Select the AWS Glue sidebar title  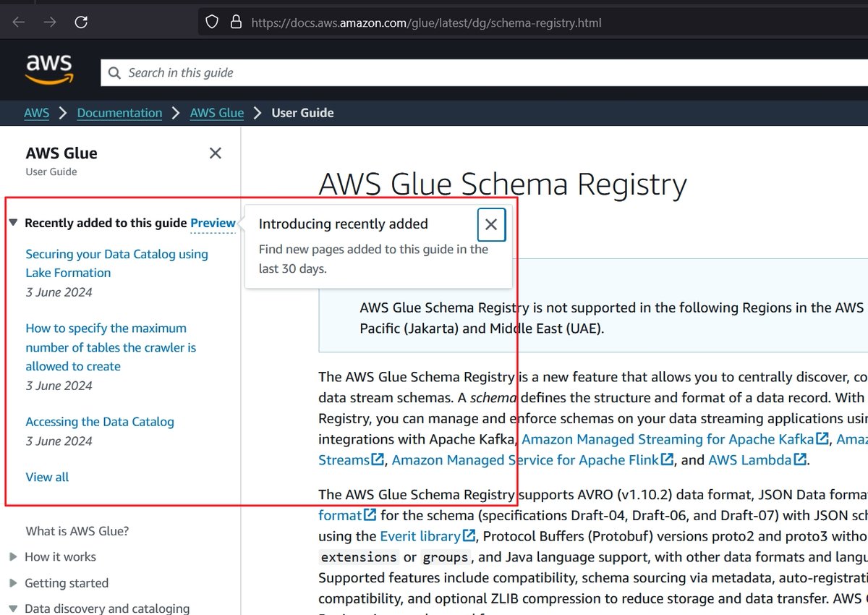(x=61, y=153)
